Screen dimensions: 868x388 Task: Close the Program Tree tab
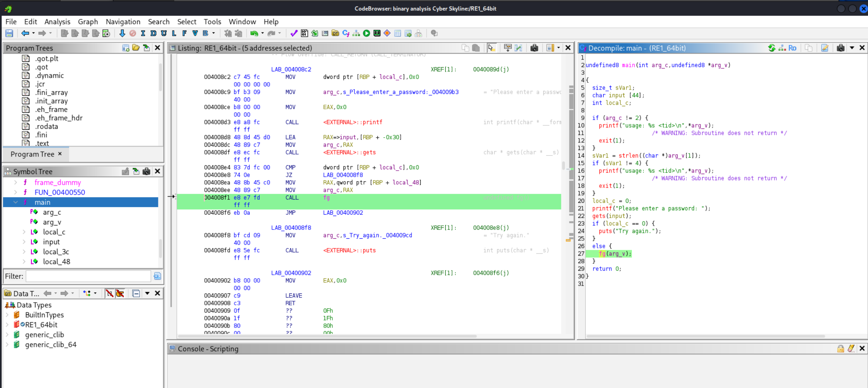point(60,153)
